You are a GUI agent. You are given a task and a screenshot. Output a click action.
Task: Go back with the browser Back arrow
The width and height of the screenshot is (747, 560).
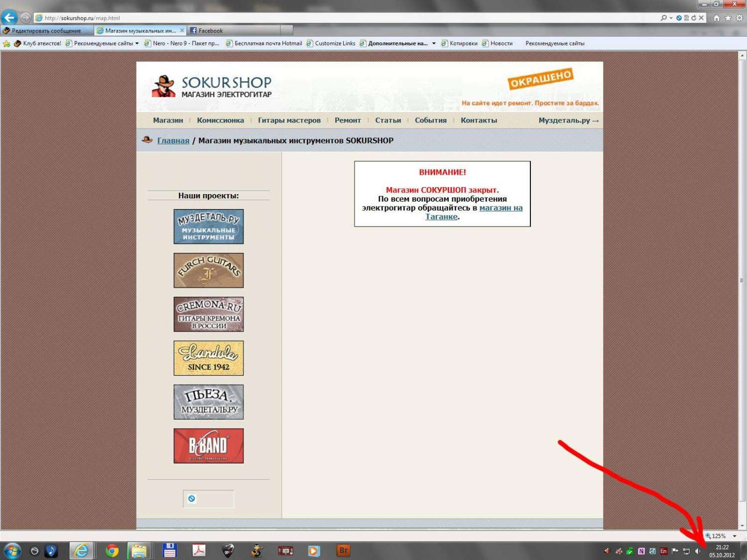coord(9,18)
